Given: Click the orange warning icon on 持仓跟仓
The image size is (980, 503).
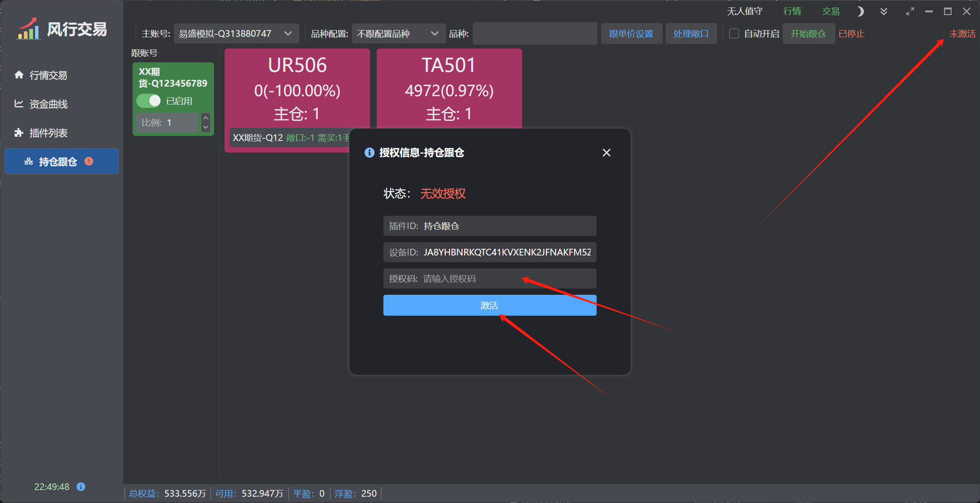Looking at the screenshot, I should click(x=89, y=161).
